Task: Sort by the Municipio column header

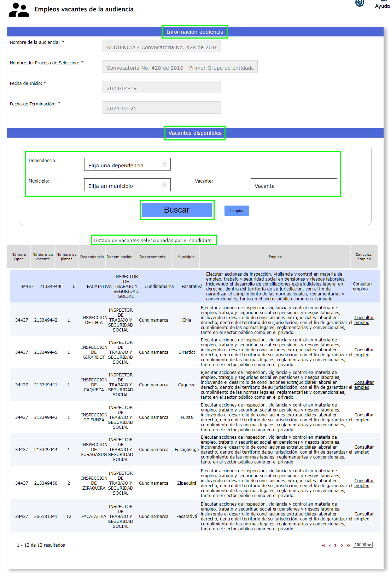Action: (x=186, y=257)
